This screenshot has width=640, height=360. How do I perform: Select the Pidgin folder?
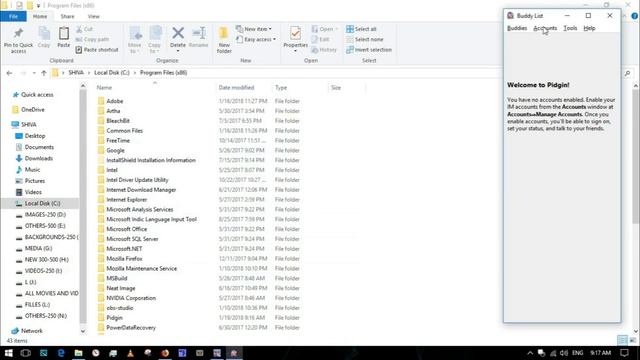(114, 318)
